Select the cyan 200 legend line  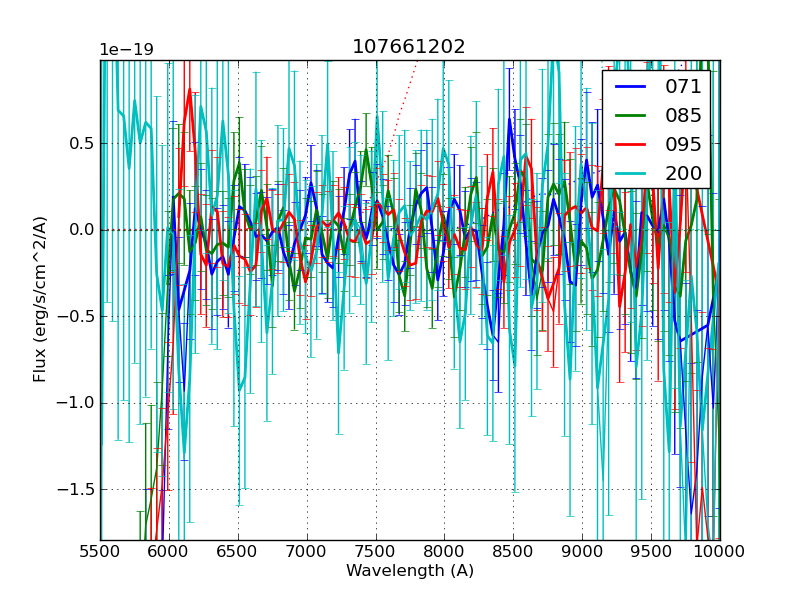coord(630,173)
